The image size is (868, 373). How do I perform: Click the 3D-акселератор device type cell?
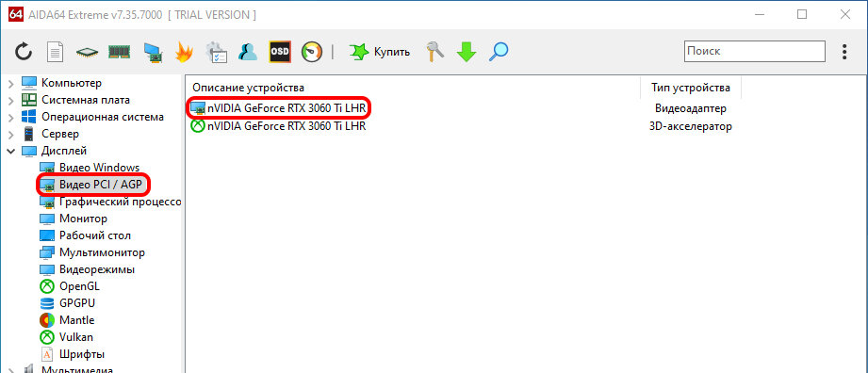point(690,126)
